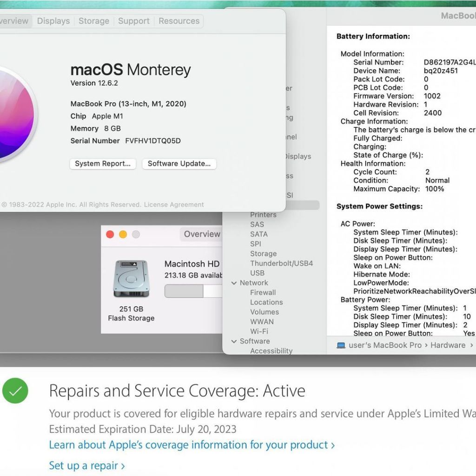Click the green coverage checkmark icon
Viewport: 476px width, 476px height.
pos(15,391)
